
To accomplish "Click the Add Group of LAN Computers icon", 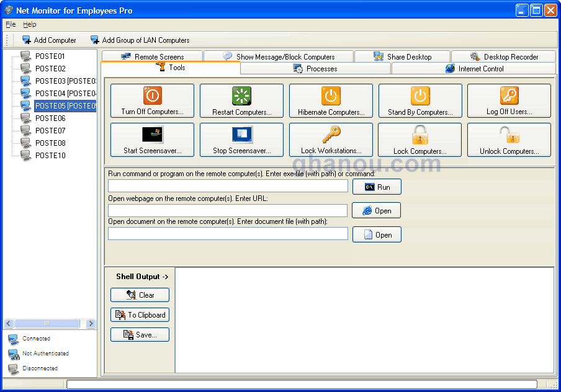I will coord(95,40).
